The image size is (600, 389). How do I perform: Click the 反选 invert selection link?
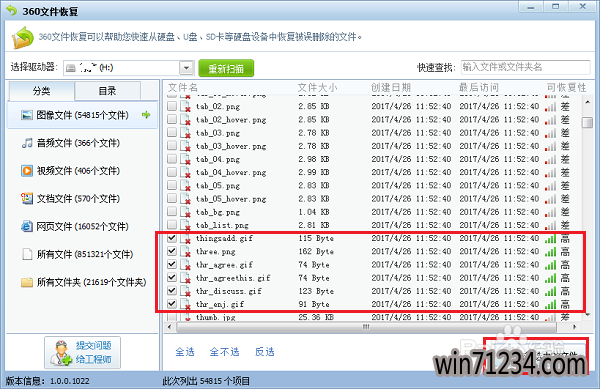tap(265, 352)
